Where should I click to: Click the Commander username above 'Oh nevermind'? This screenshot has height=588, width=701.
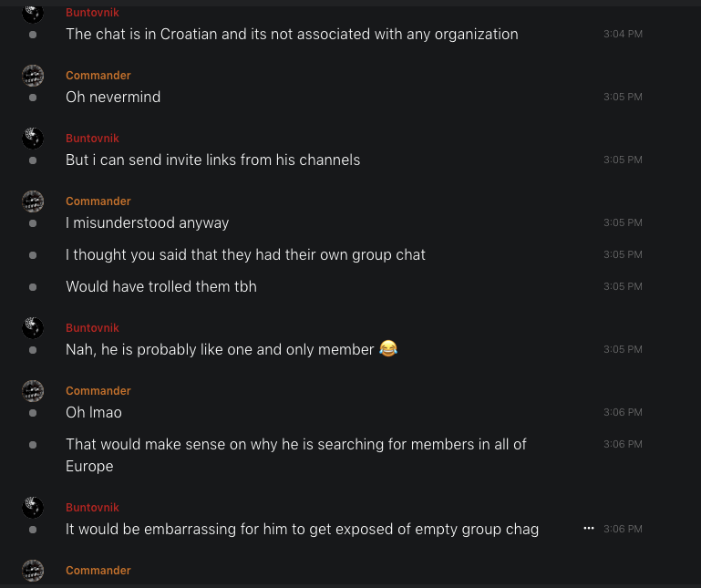pyautogui.click(x=98, y=76)
